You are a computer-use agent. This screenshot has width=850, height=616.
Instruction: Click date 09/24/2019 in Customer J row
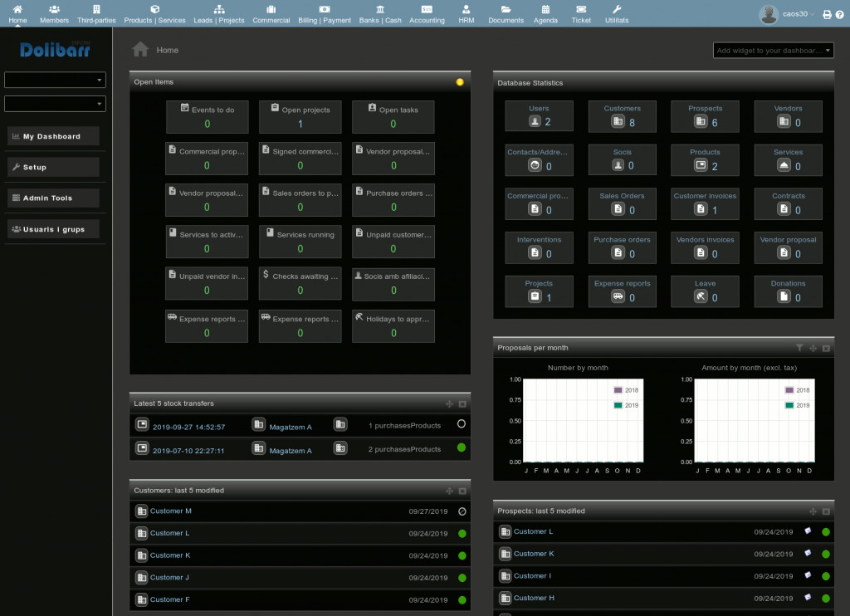pos(428,578)
